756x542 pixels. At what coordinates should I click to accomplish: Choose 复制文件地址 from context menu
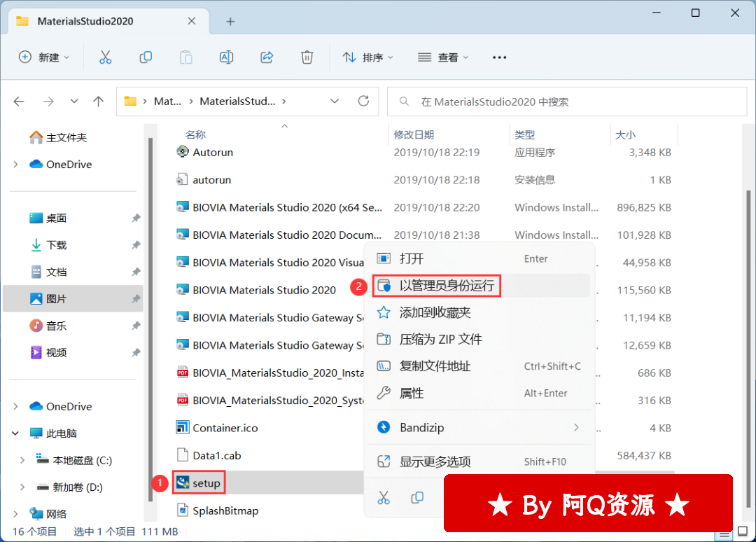[481, 366]
